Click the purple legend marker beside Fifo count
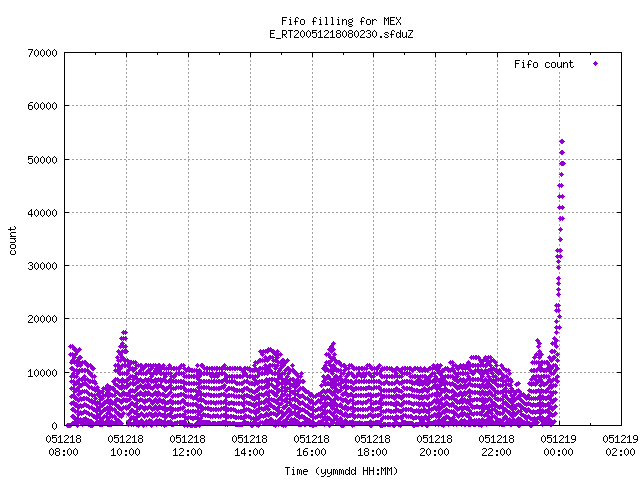Screen dimensions: 640x480 (x=596, y=64)
